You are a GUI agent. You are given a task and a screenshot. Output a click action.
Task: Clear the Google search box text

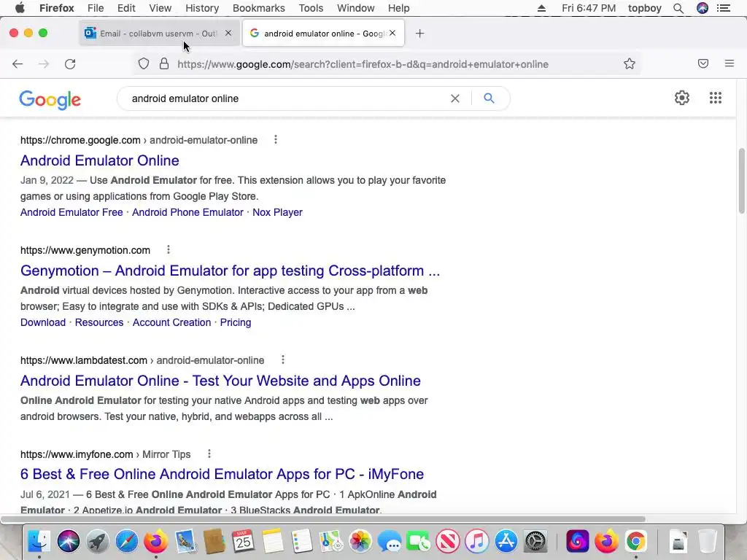455,98
